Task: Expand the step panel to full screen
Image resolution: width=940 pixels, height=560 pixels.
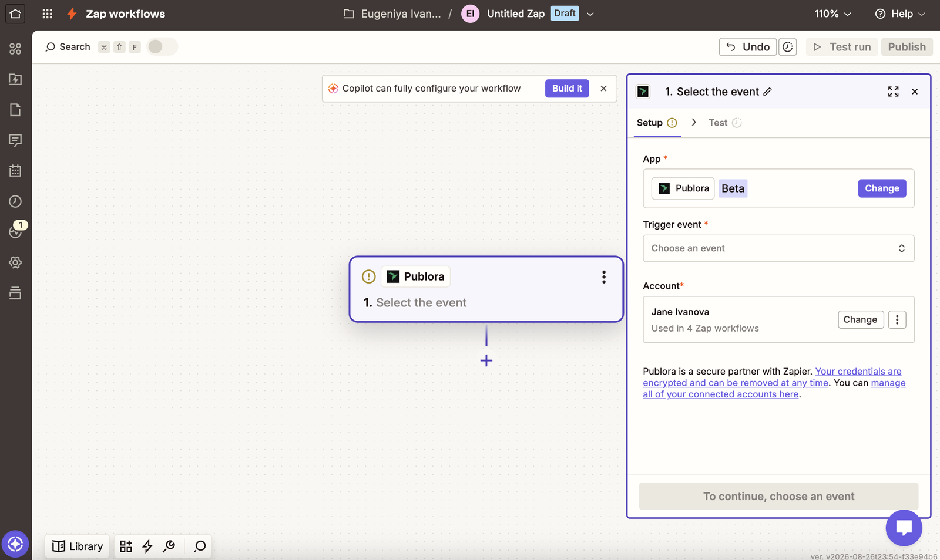Action: tap(893, 92)
